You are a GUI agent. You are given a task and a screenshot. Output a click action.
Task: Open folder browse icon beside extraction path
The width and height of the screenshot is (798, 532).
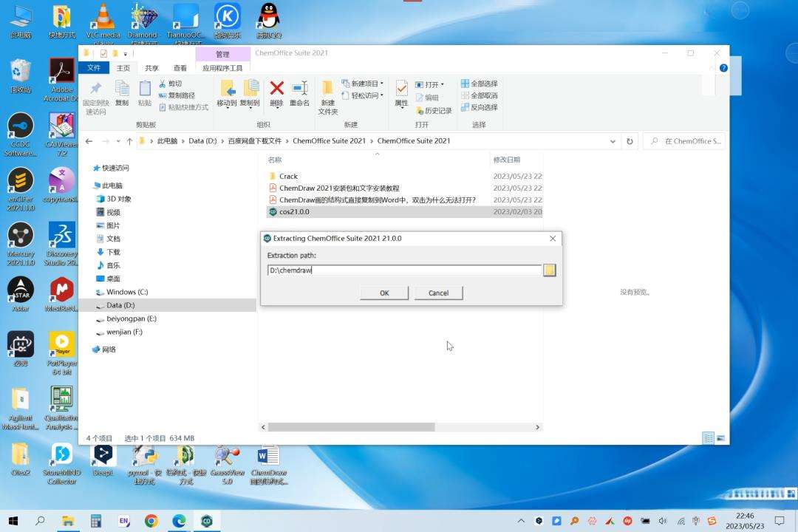(549, 270)
